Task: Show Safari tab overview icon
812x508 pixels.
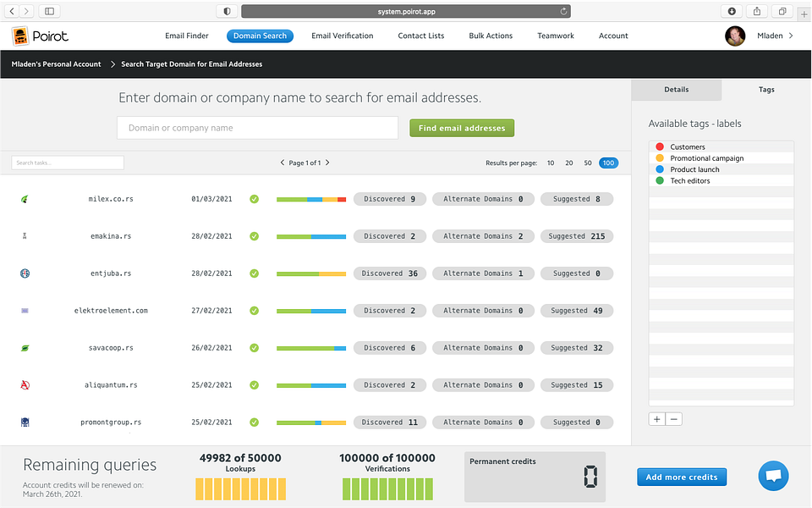Action: pos(782,11)
